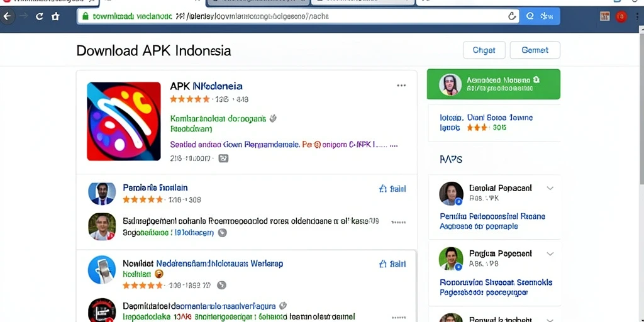Click the refresh icon inside address bar
Screen dimensions: 644x322
[512, 16]
